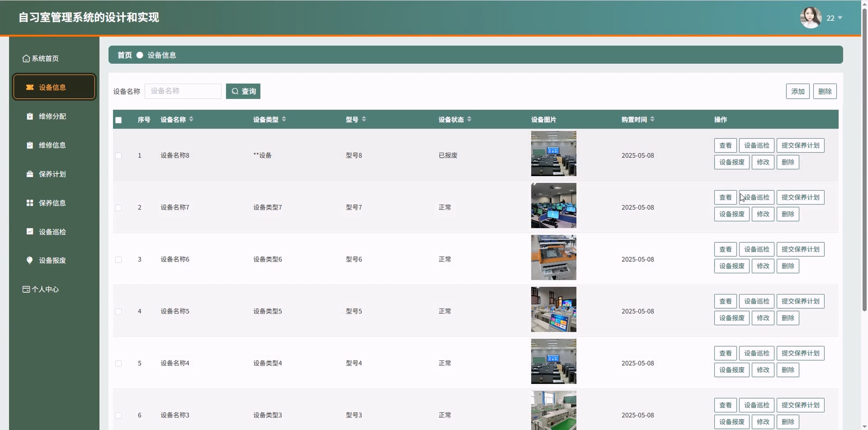Click the 保养计划 briefcase icon
This screenshot has width=868, height=430.
tap(30, 174)
